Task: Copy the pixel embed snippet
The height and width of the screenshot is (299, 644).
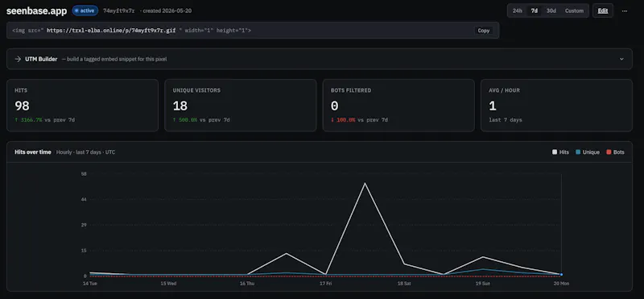Action: 484,31
